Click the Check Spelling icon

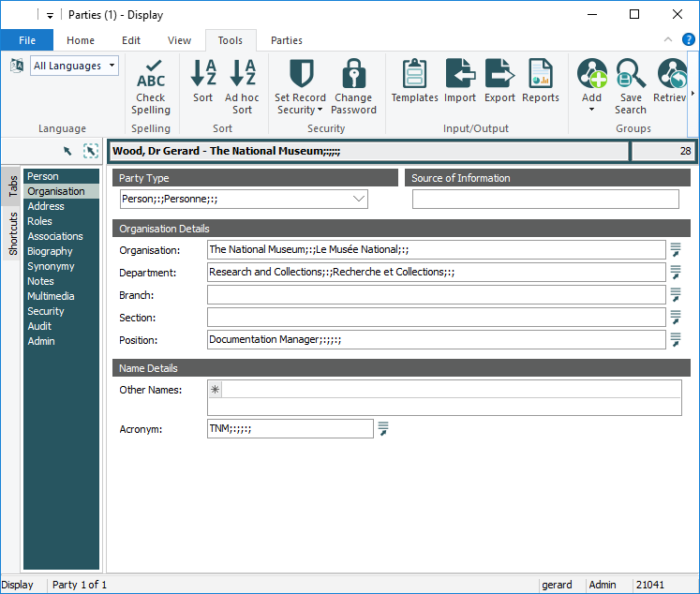[x=150, y=75]
